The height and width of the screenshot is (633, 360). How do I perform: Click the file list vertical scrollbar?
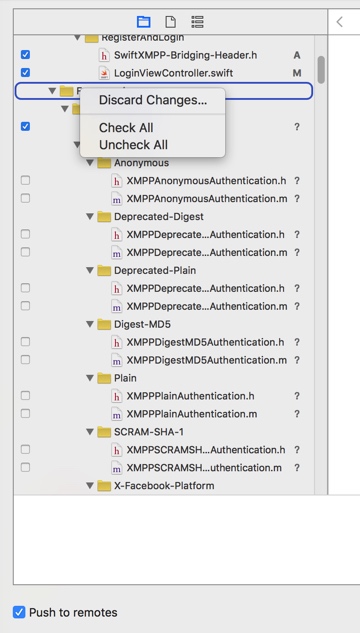pos(321,69)
